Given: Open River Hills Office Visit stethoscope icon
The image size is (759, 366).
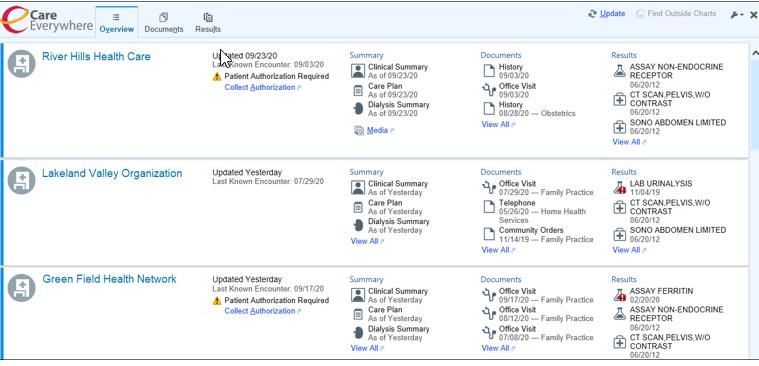Looking at the screenshot, I should (x=489, y=90).
